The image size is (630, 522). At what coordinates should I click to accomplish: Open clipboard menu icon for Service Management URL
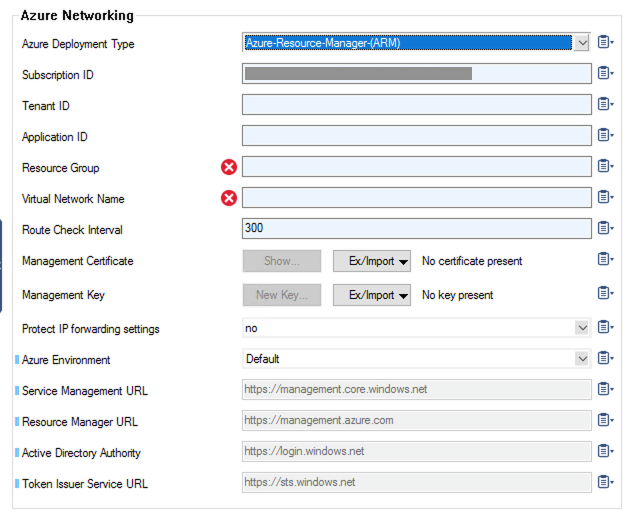coord(605,389)
